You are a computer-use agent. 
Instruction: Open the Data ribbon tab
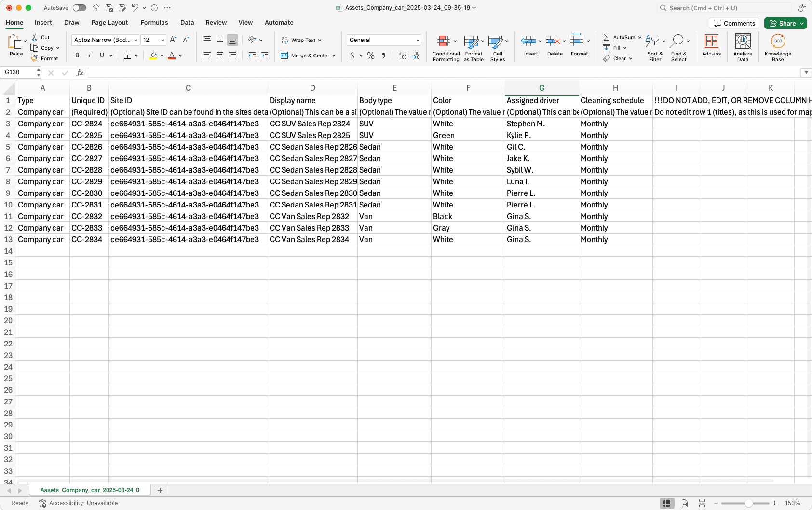(x=187, y=22)
